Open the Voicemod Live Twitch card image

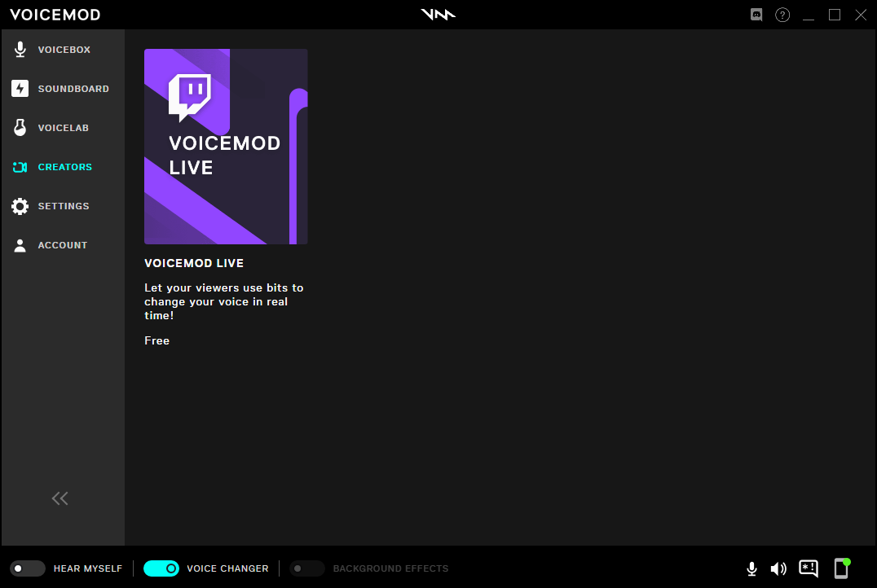tap(226, 147)
